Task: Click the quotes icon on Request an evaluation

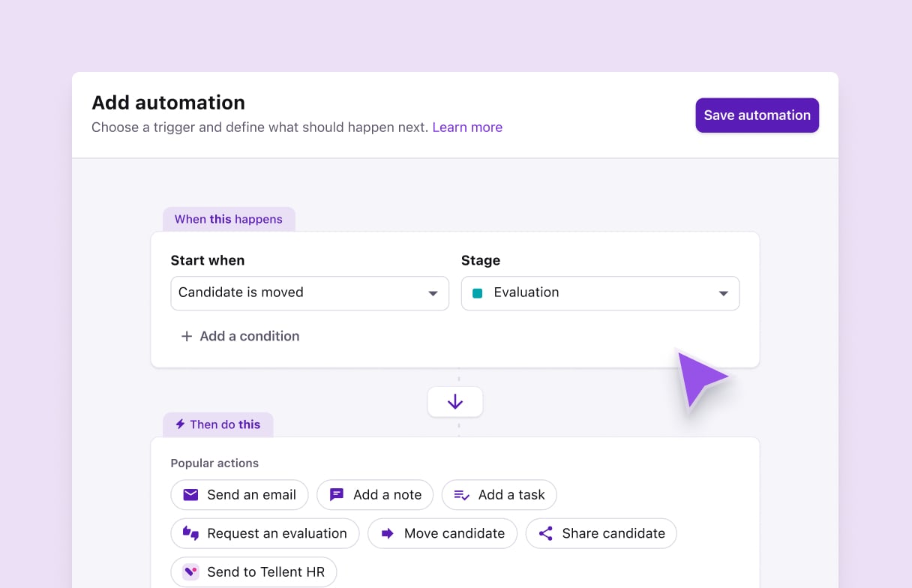Action: [x=190, y=533]
